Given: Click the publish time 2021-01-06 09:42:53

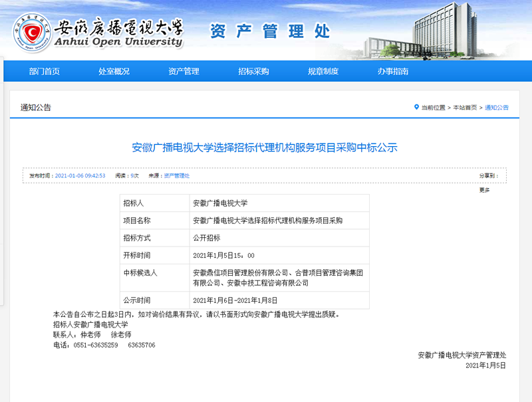Looking at the screenshot, I should pyautogui.click(x=80, y=175).
